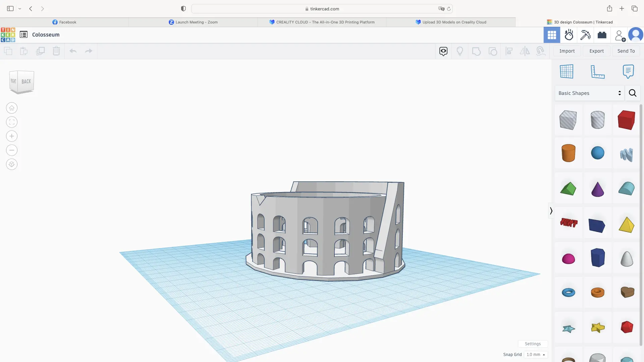The width and height of the screenshot is (644, 362).
Task: Select the Scribble shape
Action: point(627,155)
